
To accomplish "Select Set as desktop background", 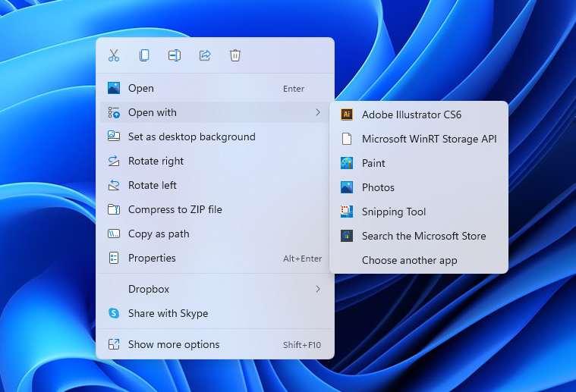I will [x=191, y=137].
